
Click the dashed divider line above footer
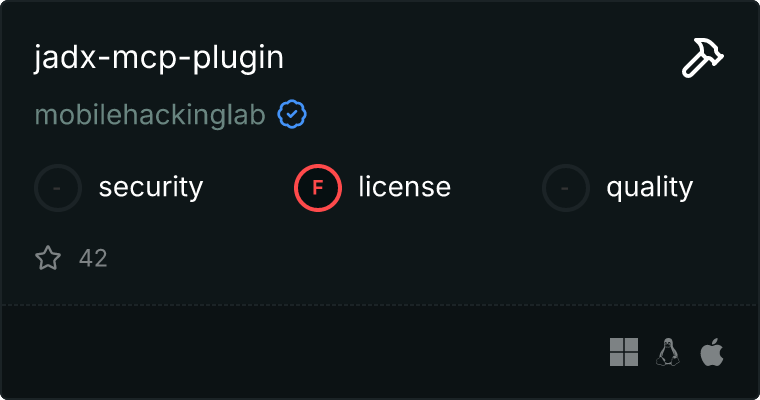[380, 304]
